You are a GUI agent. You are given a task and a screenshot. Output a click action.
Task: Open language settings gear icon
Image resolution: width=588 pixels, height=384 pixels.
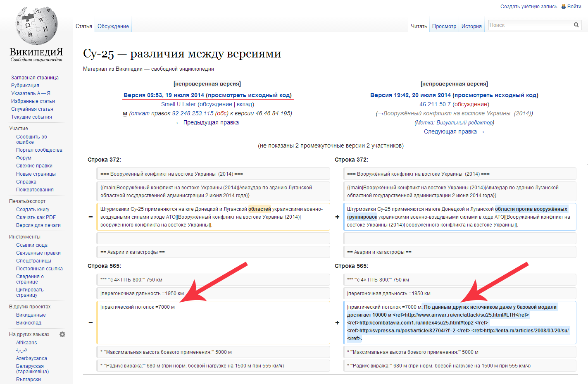coord(62,334)
